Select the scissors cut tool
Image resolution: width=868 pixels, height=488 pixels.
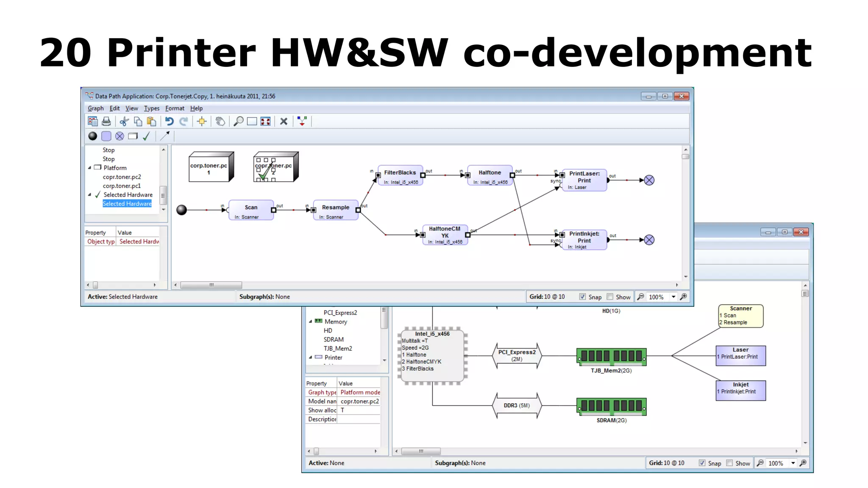tap(124, 122)
